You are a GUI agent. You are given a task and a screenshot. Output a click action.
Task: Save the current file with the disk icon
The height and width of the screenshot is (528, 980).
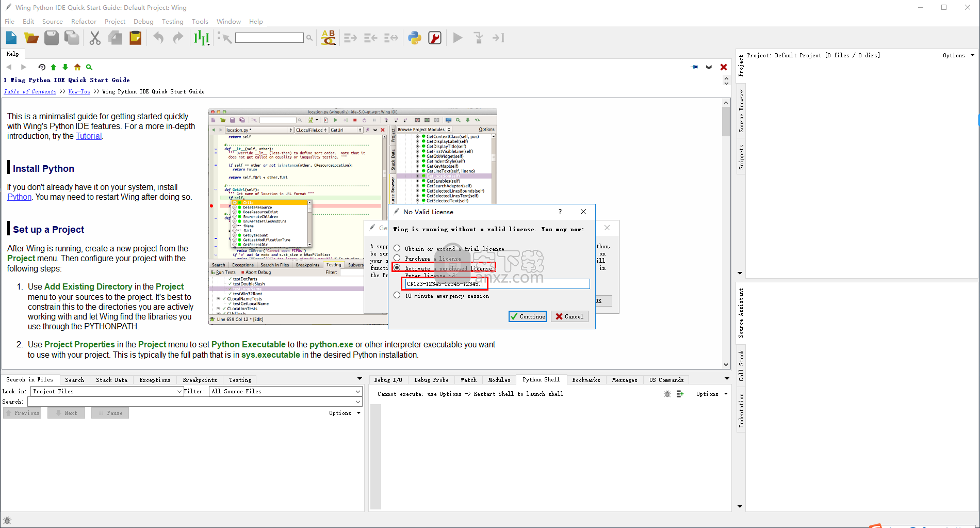pyautogui.click(x=52, y=38)
